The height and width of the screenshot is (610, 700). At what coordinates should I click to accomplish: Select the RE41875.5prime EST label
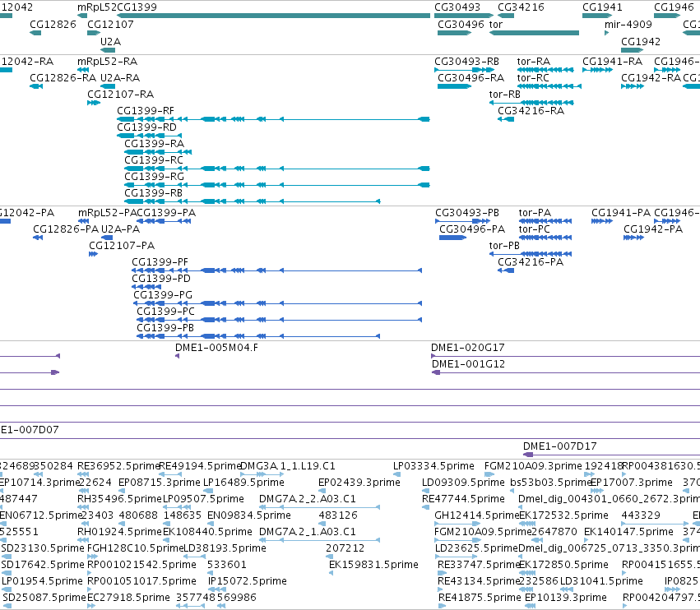pos(480,598)
